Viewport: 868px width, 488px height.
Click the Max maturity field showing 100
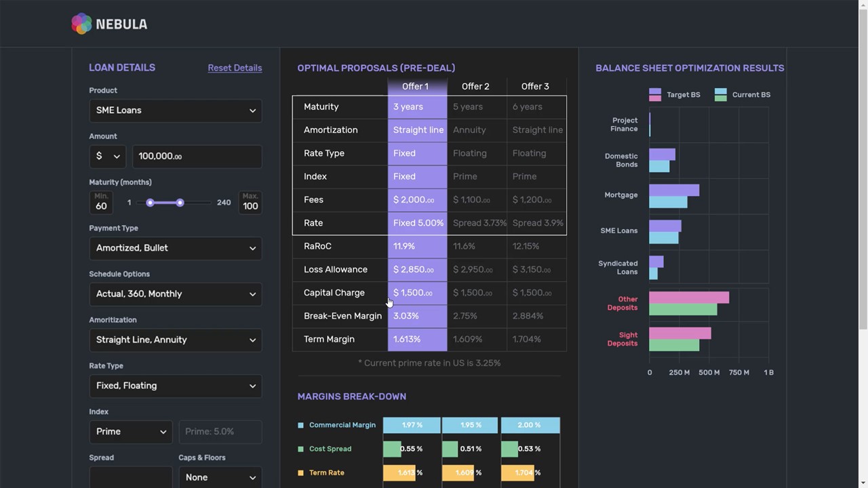[250, 203]
